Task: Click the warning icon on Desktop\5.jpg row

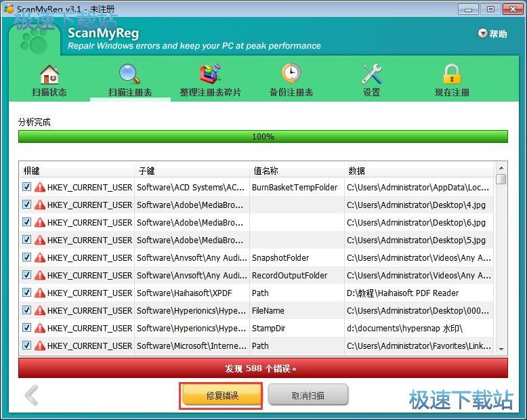Action: click(x=40, y=240)
